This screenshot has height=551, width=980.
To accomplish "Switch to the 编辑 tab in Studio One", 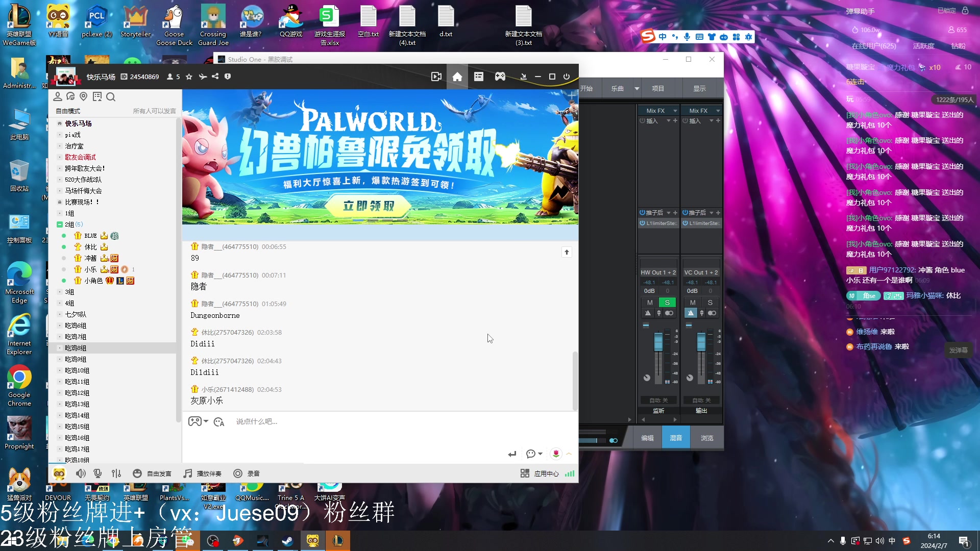I will (x=647, y=437).
